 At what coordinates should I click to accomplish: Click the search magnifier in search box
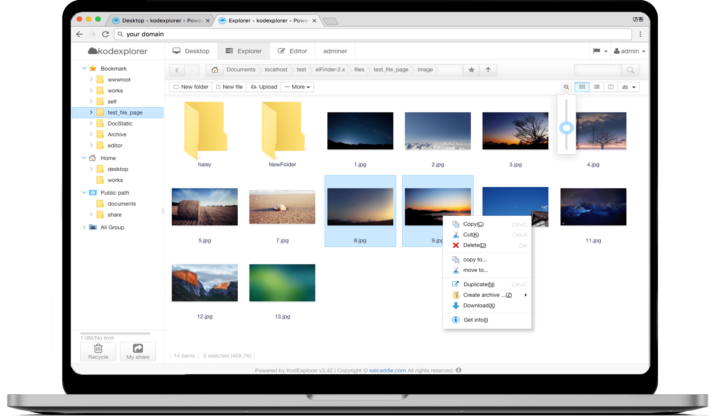[630, 70]
